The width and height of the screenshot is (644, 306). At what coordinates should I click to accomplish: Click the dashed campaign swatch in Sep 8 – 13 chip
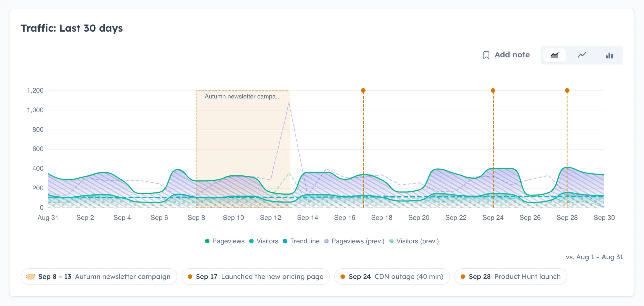click(x=31, y=277)
